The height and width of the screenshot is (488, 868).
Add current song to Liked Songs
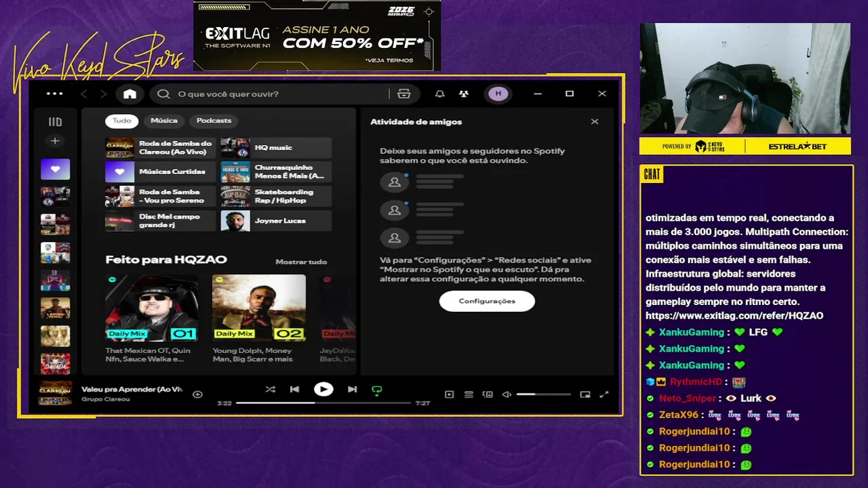click(197, 394)
